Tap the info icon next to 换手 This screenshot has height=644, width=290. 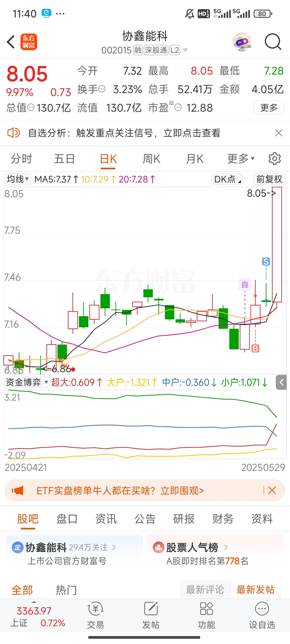tap(102, 89)
